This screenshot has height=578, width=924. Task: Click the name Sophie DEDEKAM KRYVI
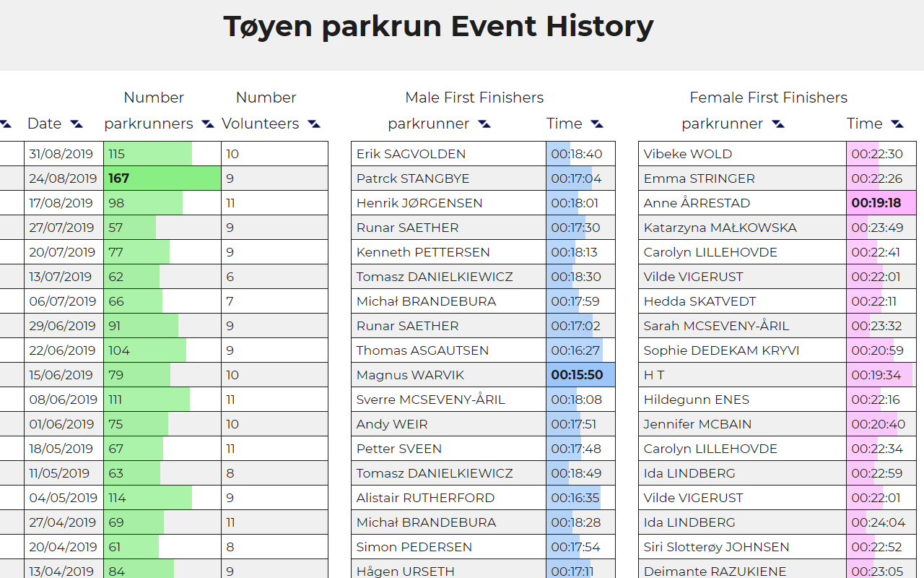point(721,350)
